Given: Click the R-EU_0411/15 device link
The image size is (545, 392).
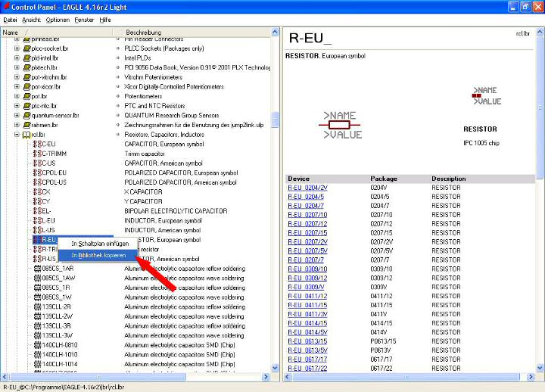Looking at the screenshot, I should [307, 305].
